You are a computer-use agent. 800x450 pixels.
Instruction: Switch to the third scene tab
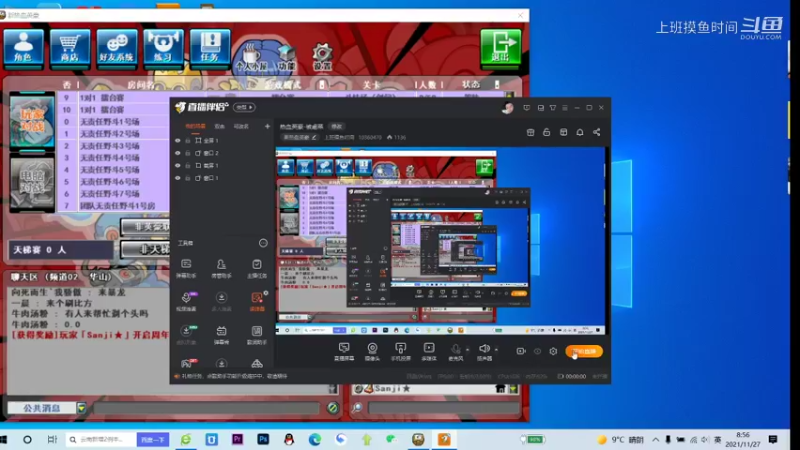click(x=241, y=126)
